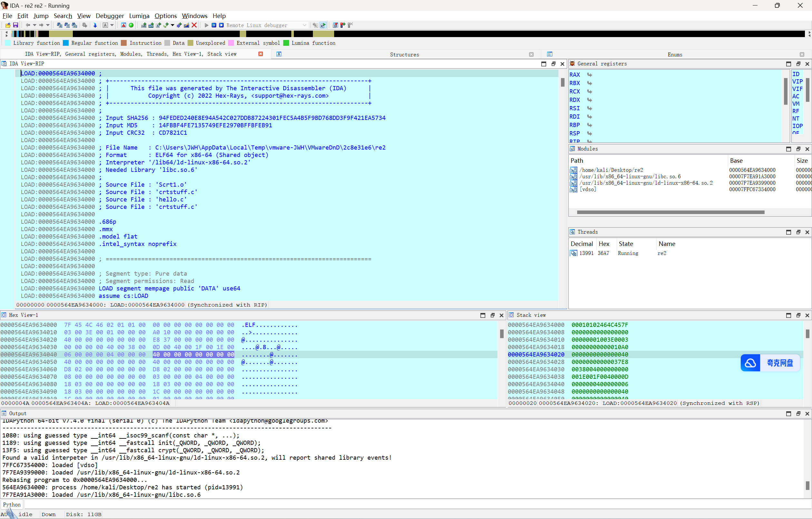Sort threads by State column
This screenshot has height=519, width=812.
636,244
